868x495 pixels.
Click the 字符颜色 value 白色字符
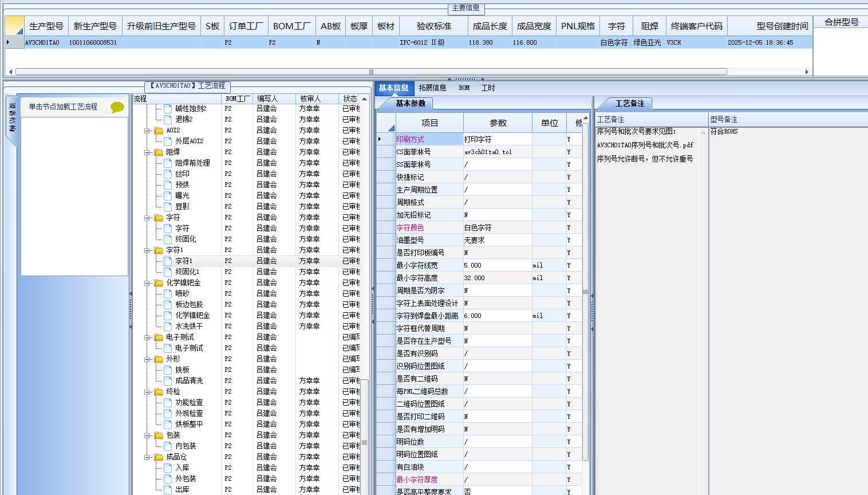click(498, 227)
